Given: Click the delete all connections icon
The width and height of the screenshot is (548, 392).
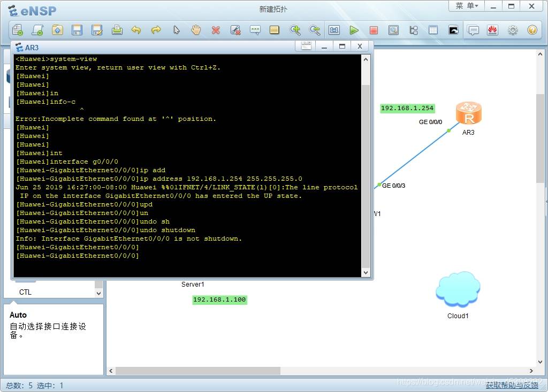Looking at the screenshot, I should click(x=235, y=30).
